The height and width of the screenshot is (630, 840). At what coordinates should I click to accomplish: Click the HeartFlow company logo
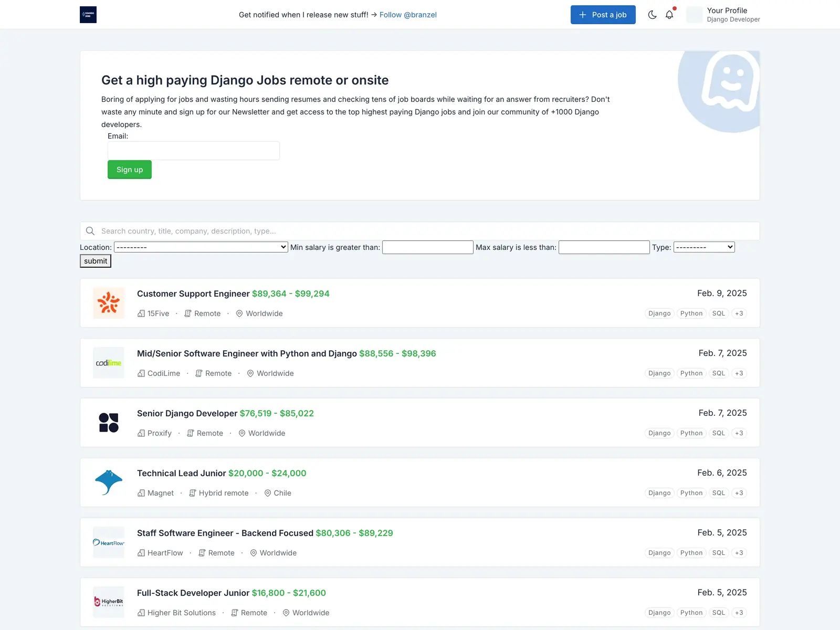point(109,542)
